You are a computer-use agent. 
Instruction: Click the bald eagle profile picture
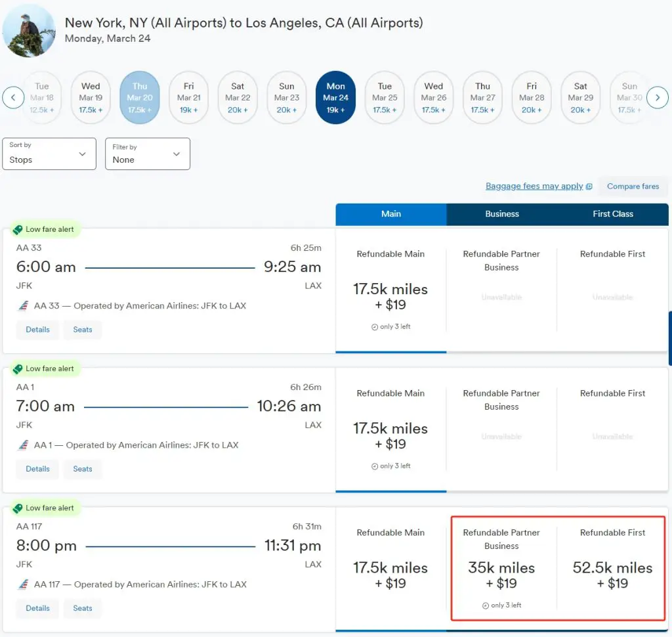29,30
